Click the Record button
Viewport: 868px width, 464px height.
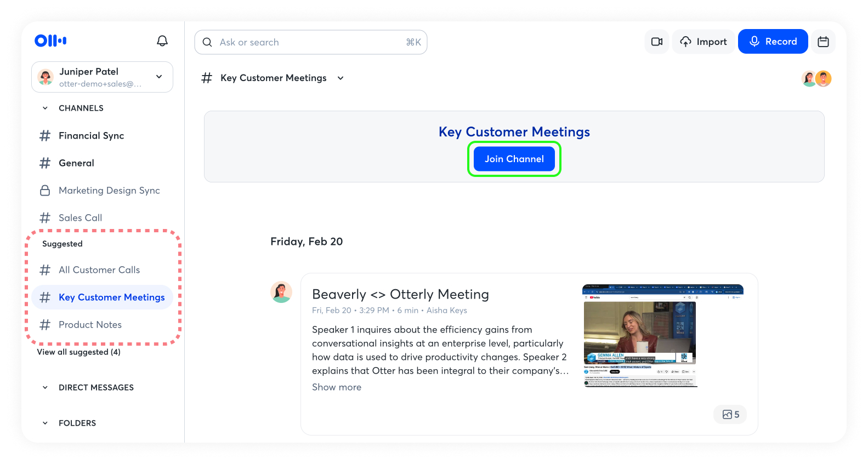point(773,42)
